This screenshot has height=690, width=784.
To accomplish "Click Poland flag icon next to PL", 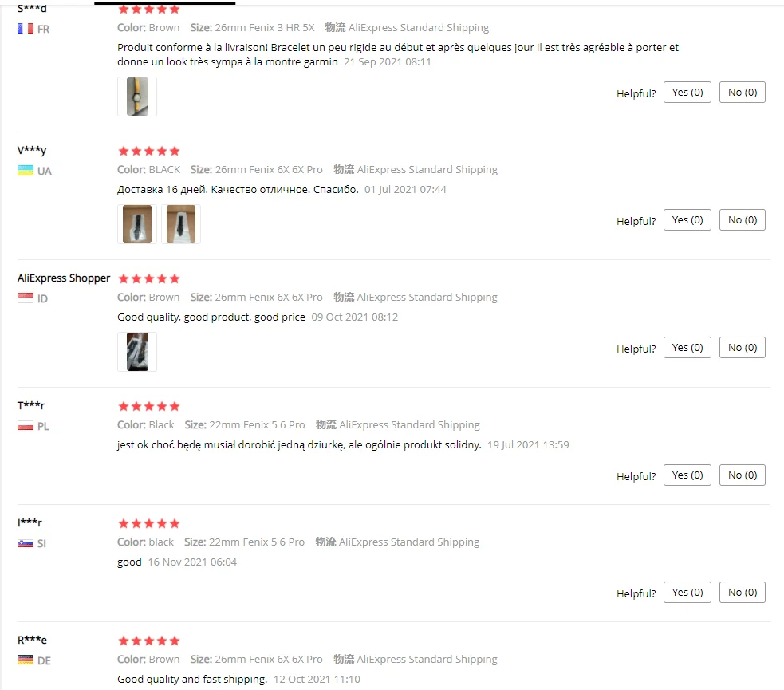I will pyautogui.click(x=26, y=426).
